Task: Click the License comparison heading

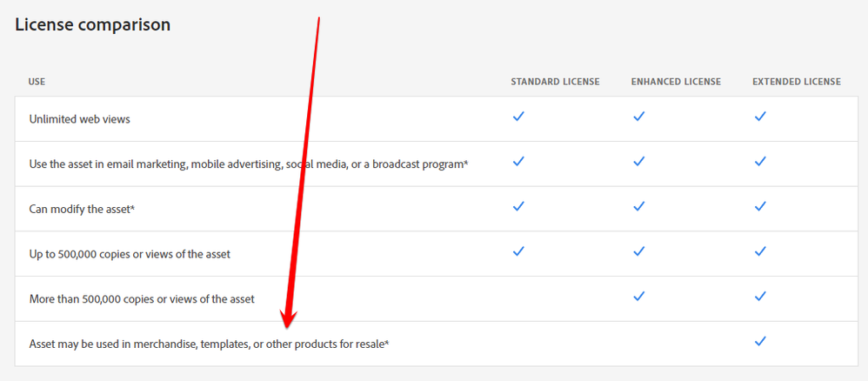Action: click(92, 25)
